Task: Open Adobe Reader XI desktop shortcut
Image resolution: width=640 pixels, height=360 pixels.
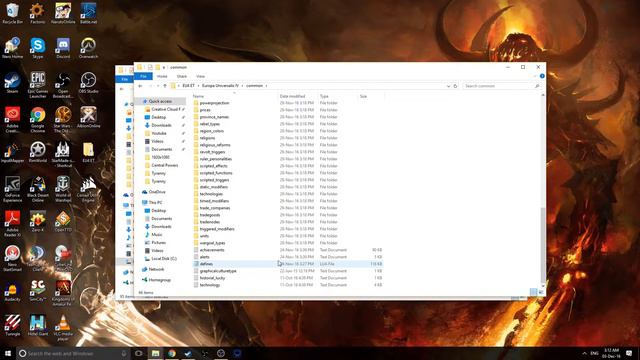Action: tap(12, 224)
